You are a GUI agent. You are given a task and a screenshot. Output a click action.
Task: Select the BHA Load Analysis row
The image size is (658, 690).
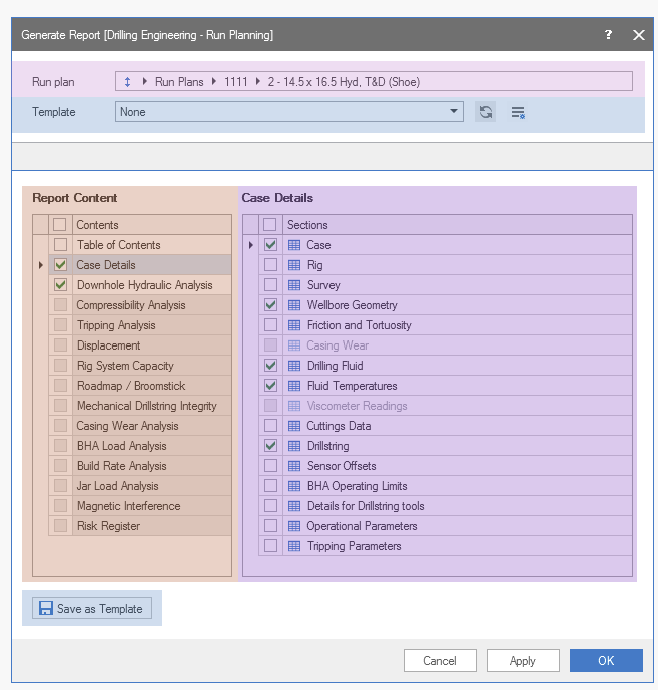click(x=140, y=446)
